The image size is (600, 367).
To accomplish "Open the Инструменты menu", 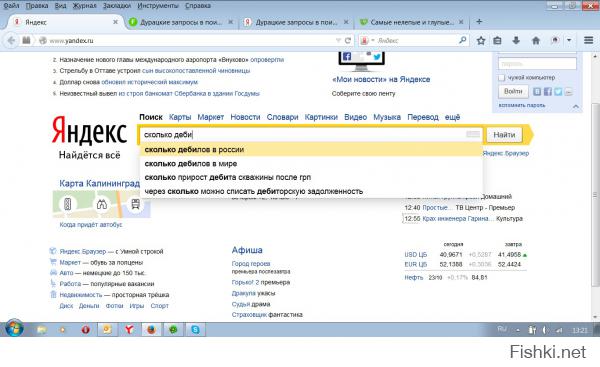I will tap(158, 6).
